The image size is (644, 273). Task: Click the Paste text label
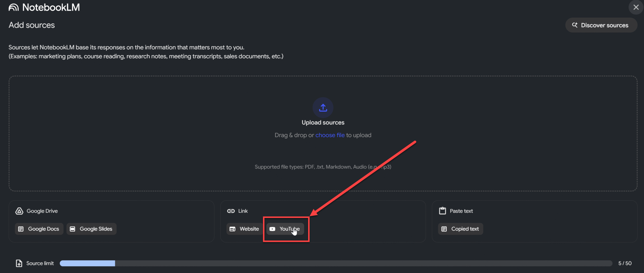(x=461, y=211)
